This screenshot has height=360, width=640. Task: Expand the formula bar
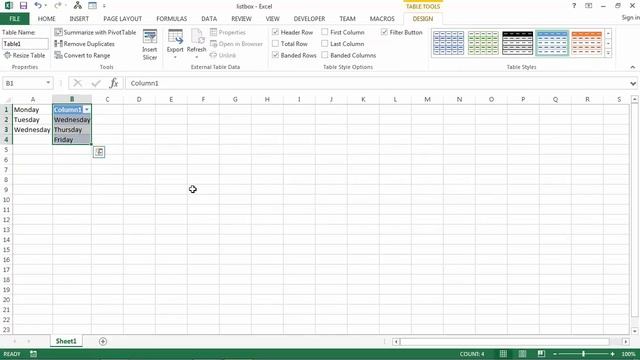point(633,83)
